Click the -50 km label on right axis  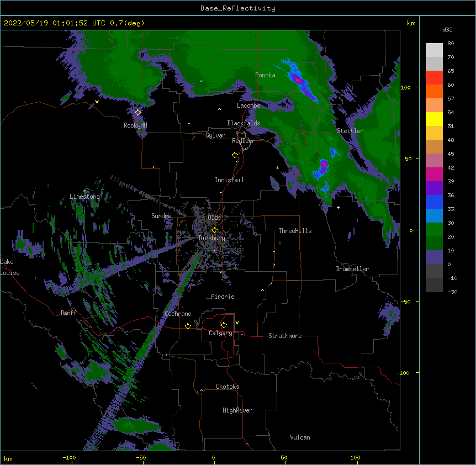405,302
